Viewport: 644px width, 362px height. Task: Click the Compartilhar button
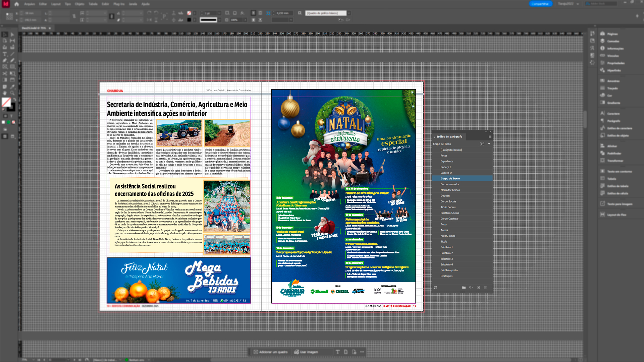[540, 4]
